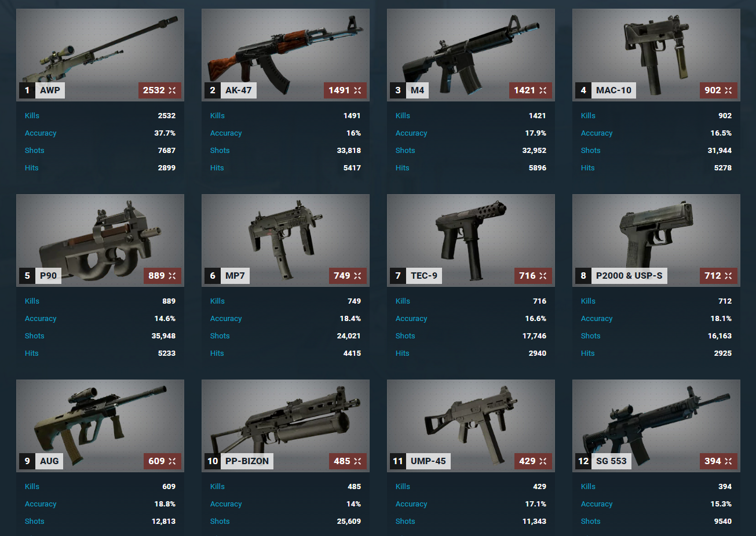Click the MAC-10 weapon picture
This screenshot has width=756, height=536.
[x=656, y=55]
